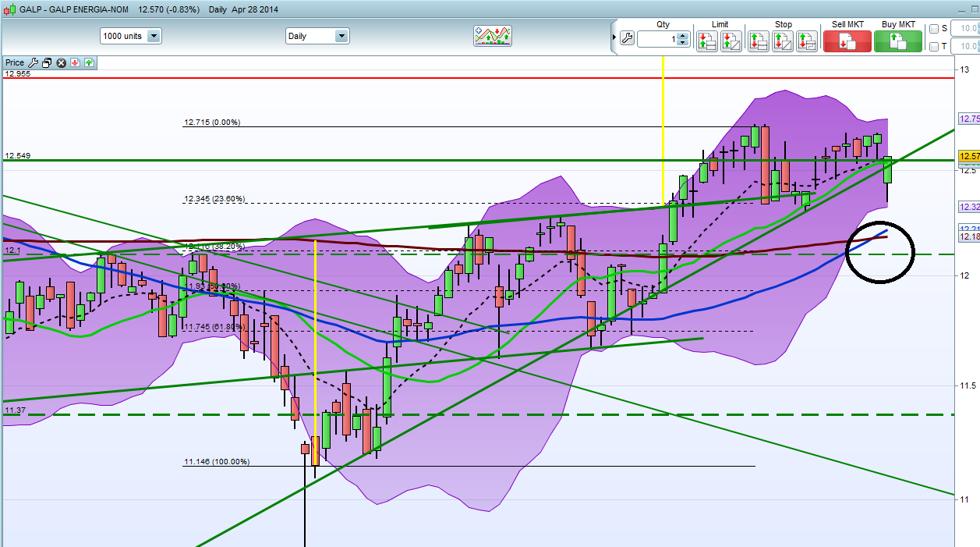Open the indicators and trading systems icon

point(493,36)
